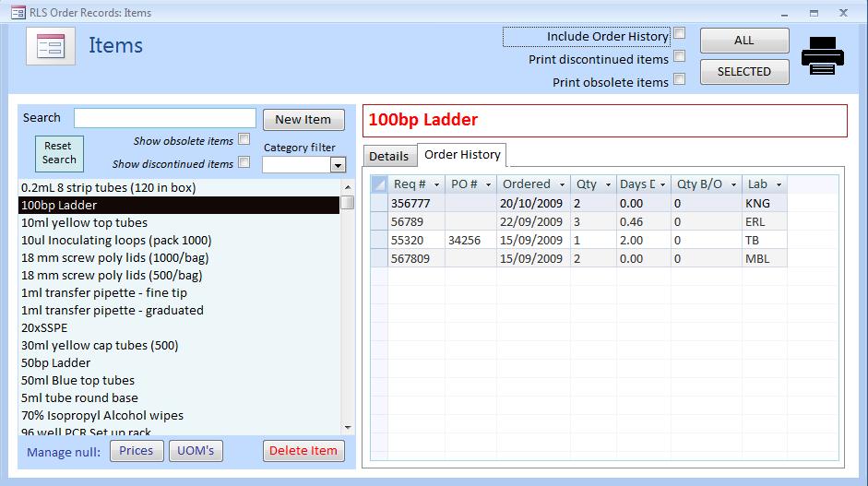Click inside the Search text field
The image size is (868, 486).
click(165, 118)
